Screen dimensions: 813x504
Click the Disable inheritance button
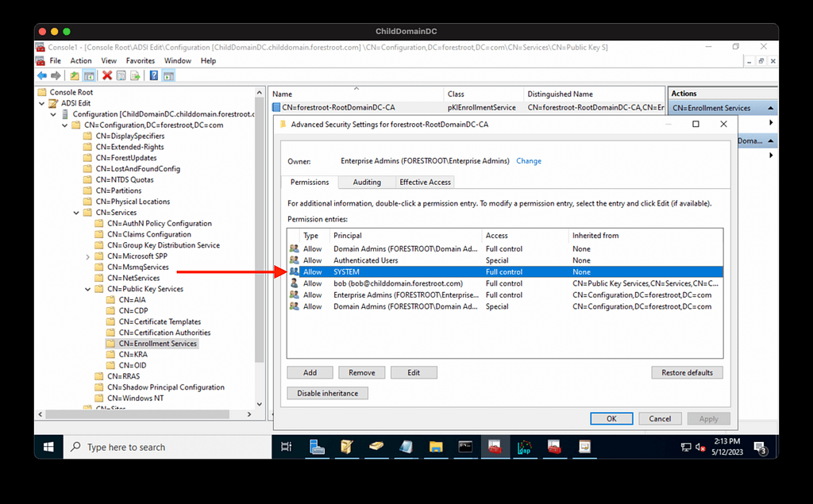(327, 393)
